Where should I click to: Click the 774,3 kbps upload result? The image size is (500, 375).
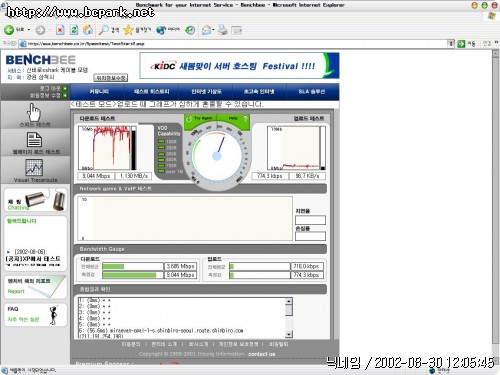270,176
